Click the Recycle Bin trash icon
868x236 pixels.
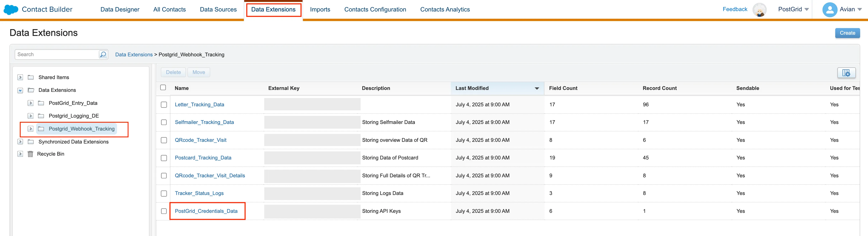(31, 154)
